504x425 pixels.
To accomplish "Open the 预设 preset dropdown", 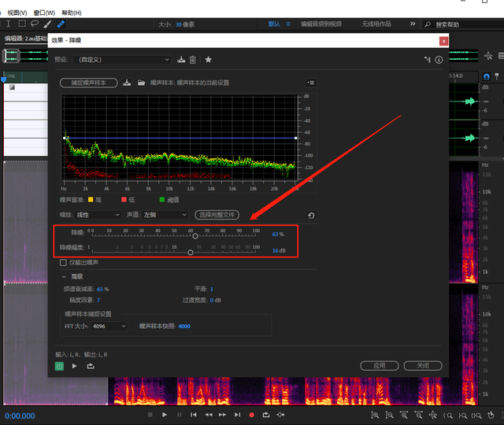I will (121, 60).
